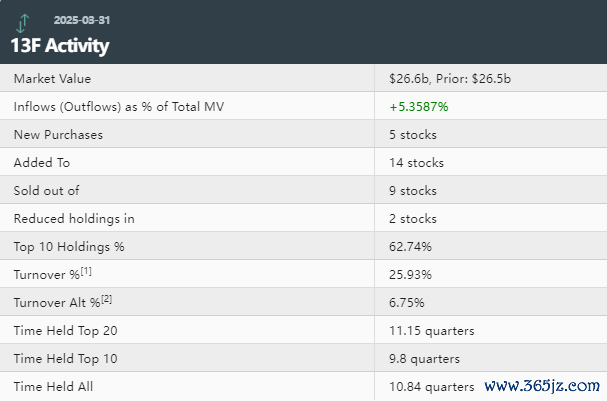Screen dimensions: 607x401
Task: Click the 2 stocks reduced holdings value
Action: coord(412,219)
